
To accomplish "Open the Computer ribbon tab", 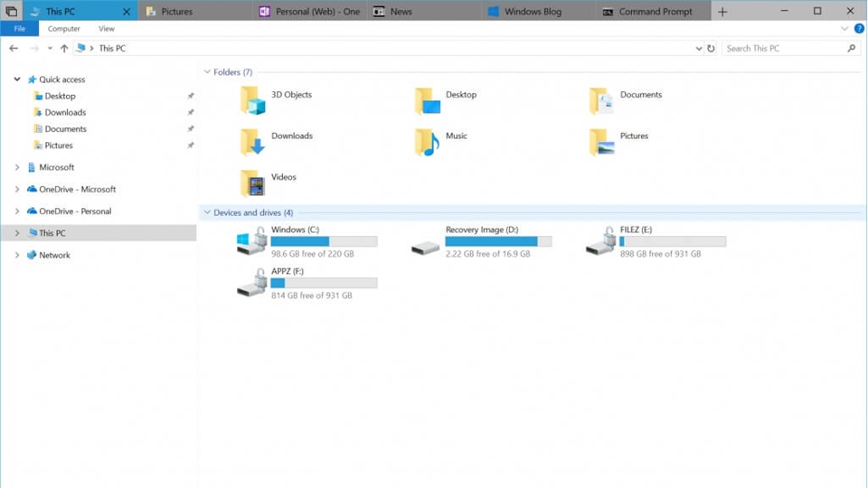I will click(x=64, y=29).
